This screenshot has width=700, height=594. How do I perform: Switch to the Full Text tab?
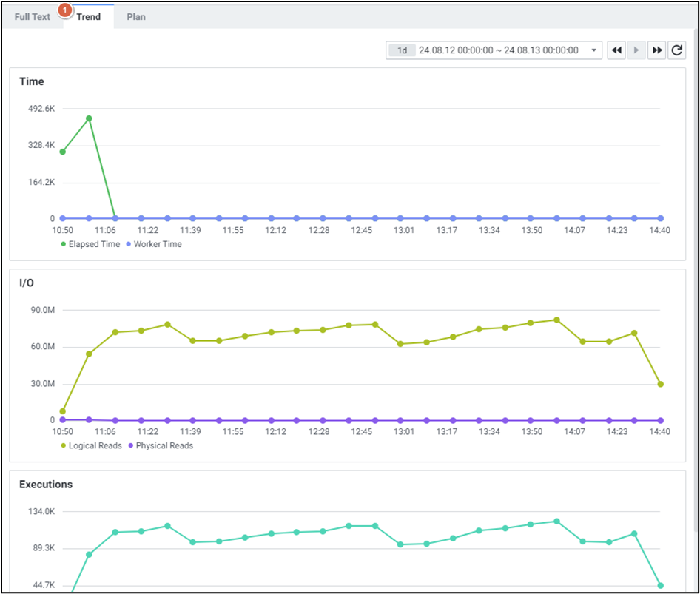point(33,16)
